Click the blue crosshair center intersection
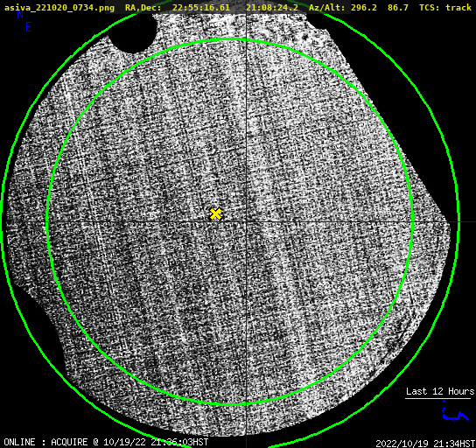Image resolution: width=476 pixels, height=448 pixels. click(246, 222)
